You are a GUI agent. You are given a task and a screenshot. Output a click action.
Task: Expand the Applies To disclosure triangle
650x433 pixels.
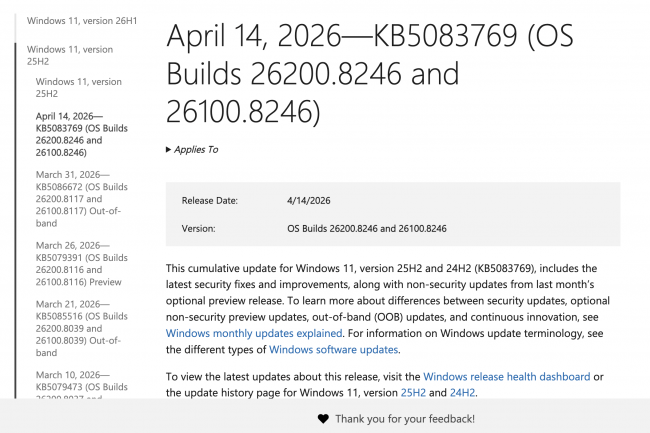[169, 150]
